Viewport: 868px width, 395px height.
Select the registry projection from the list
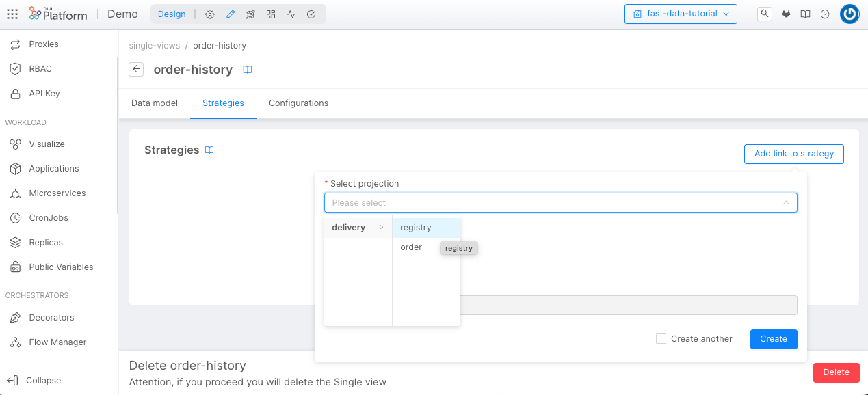pyautogui.click(x=416, y=227)
